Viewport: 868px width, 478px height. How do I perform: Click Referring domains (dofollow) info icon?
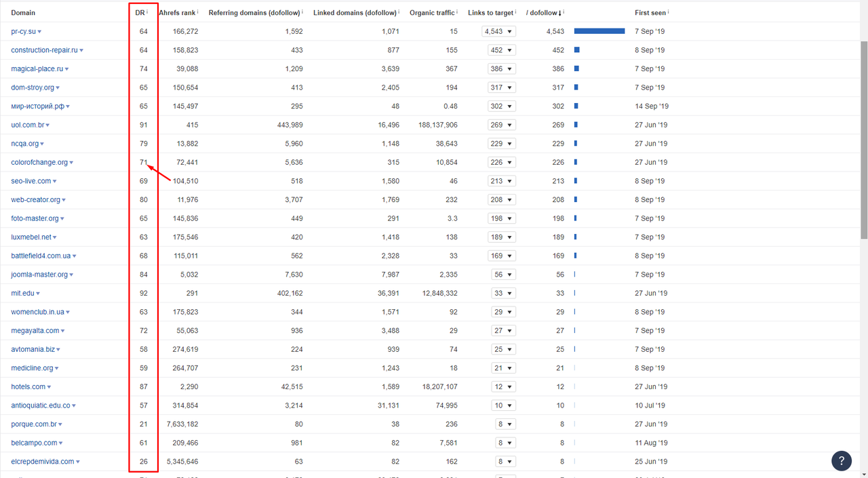tap(302, 12)
